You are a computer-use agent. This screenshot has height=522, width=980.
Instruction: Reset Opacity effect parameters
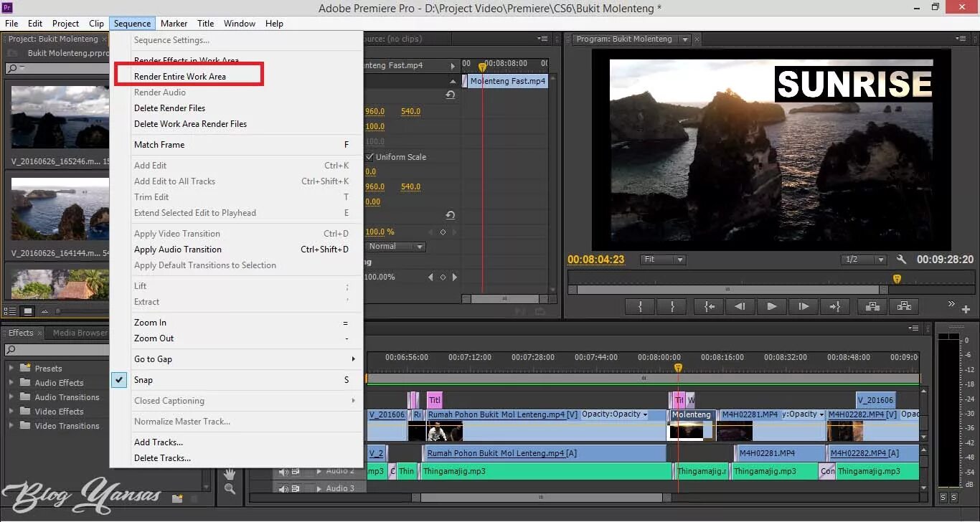450,215
